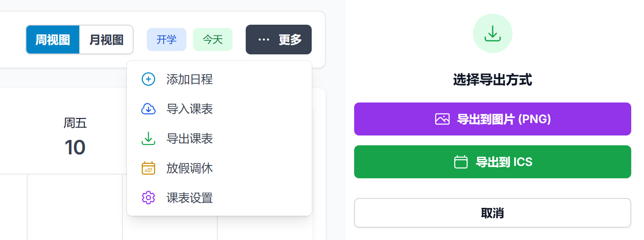Click the purple gear icon for 课表设置
Viewport: 644px width, 240px height.
tap(148, 198)
